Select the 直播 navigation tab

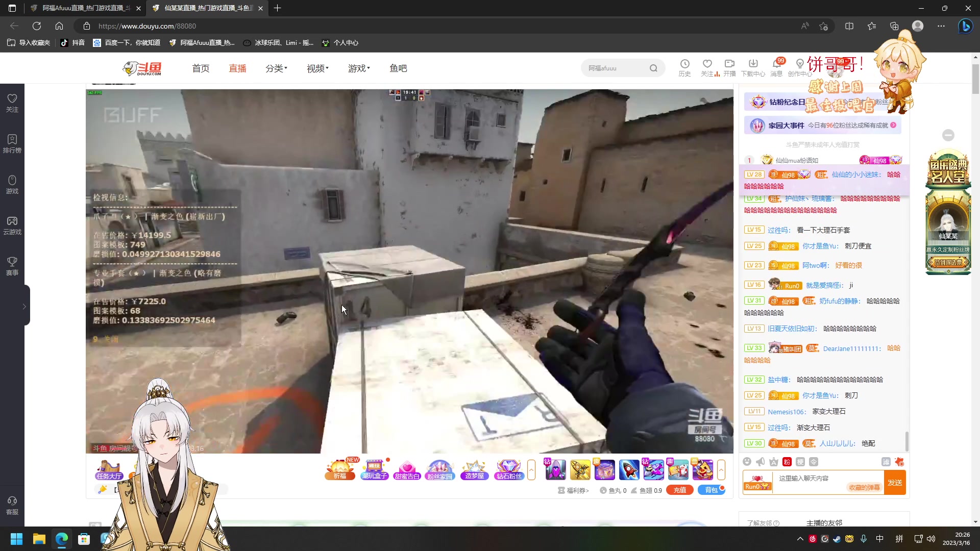click(x=237, y=68)
